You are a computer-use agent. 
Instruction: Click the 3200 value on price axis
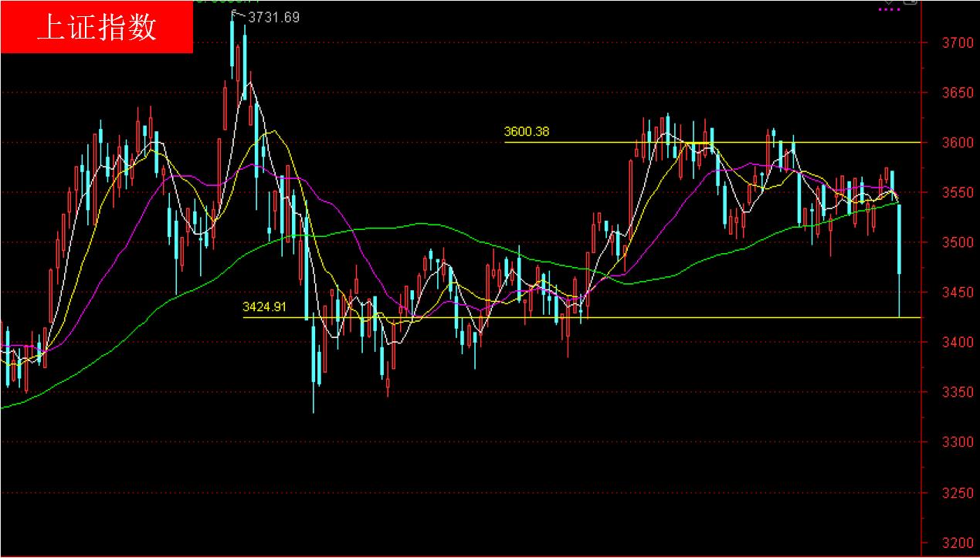point(947,542)
